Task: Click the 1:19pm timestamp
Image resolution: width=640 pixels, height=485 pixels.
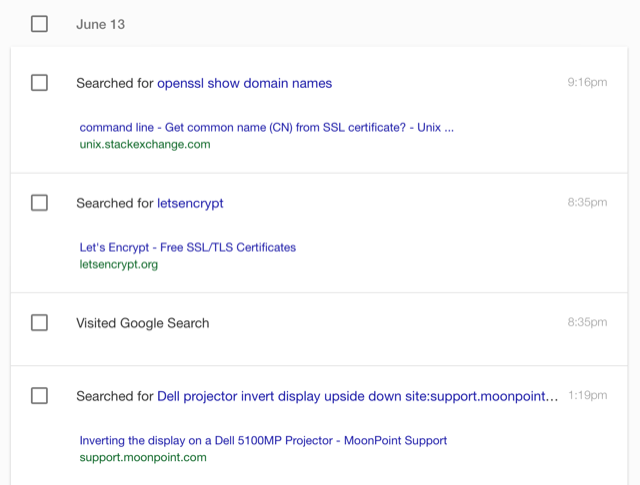Action: coord(588,395)
